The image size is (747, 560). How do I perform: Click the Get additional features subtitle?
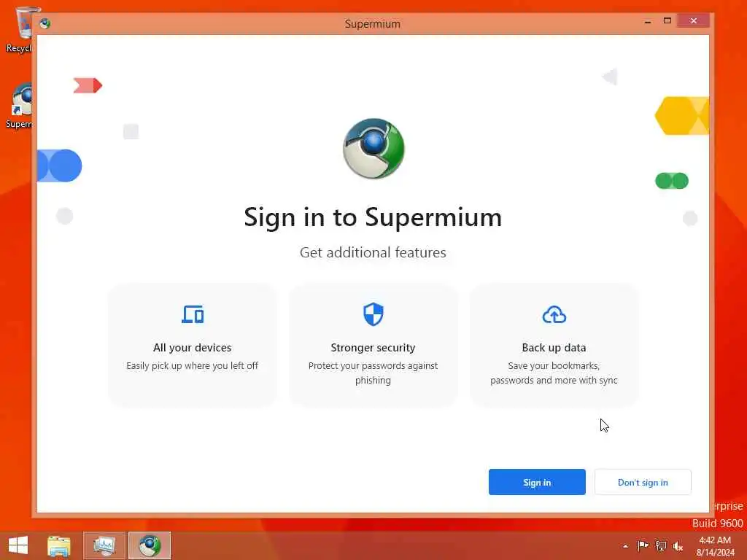373,252
